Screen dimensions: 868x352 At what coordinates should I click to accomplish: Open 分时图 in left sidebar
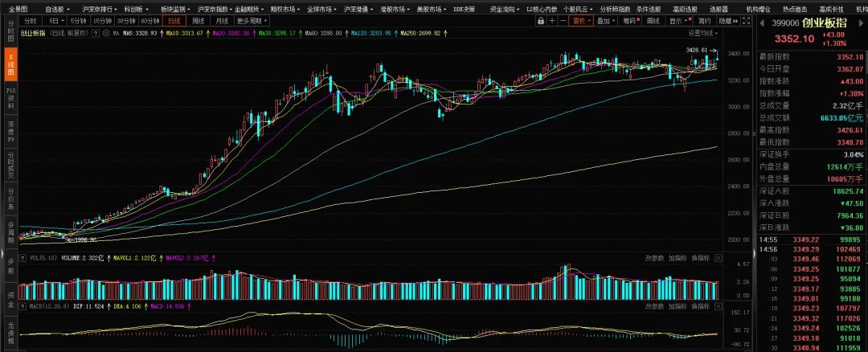pyautogui.click(x=10, y=31)
